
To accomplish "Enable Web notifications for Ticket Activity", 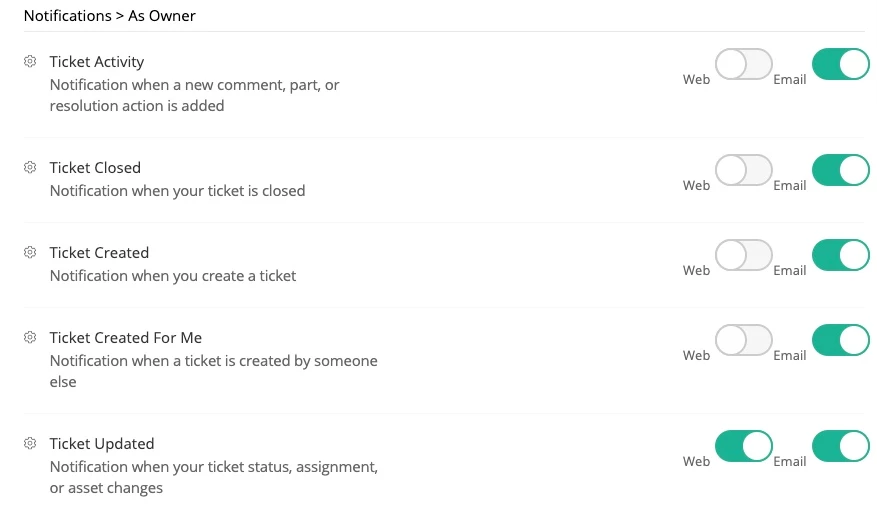I will click(744, 65).
